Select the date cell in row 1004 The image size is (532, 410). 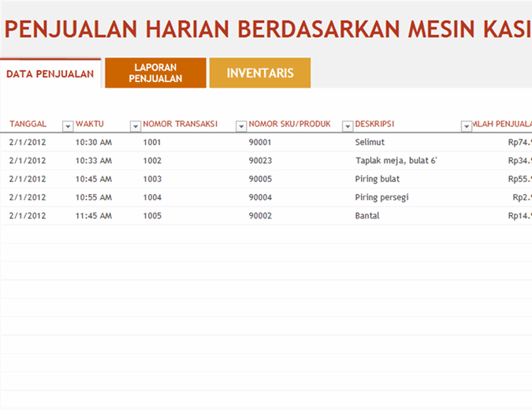28,197
